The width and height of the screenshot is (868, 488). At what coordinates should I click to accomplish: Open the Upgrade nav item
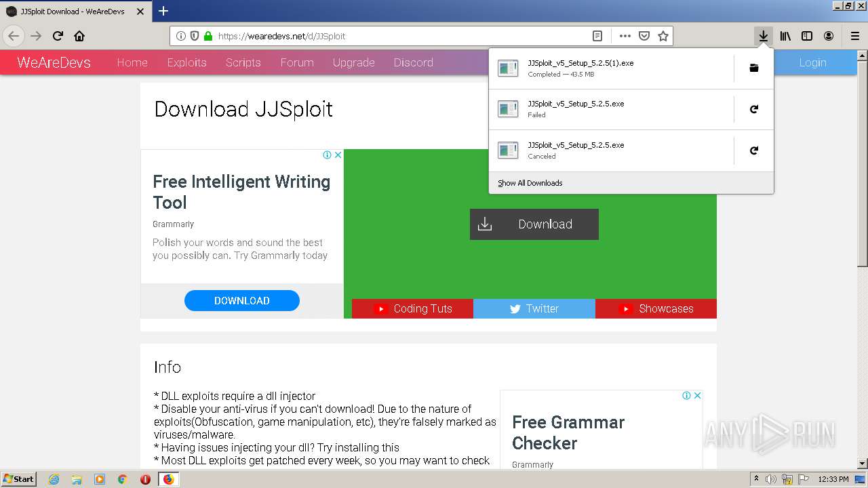click(353, 62)
